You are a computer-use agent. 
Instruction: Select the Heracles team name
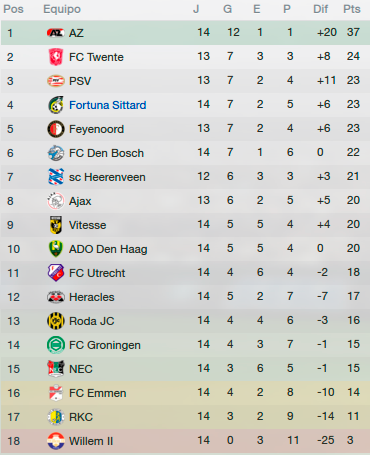(x=92, y=297)
